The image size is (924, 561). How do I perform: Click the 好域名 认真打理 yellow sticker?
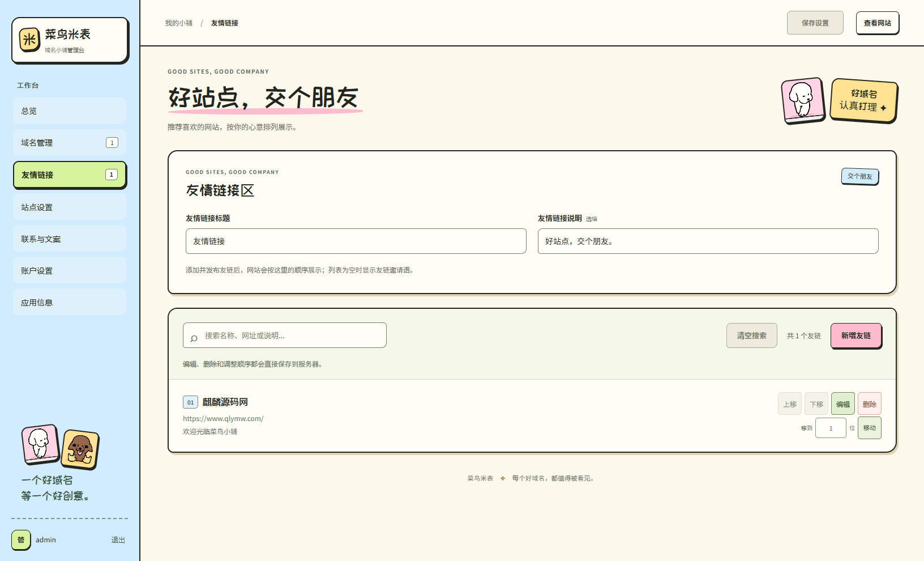click(863, 100)
